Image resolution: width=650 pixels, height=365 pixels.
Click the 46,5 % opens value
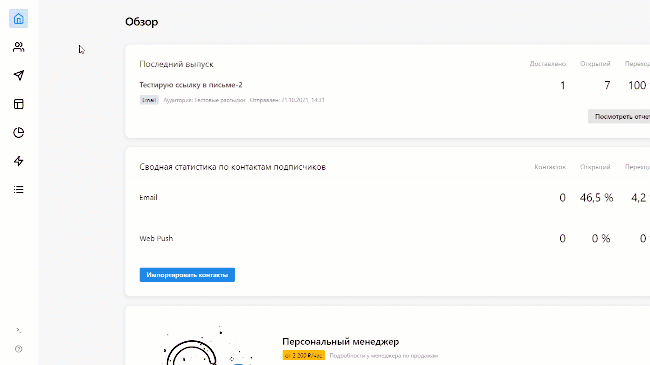coord(596,198)
